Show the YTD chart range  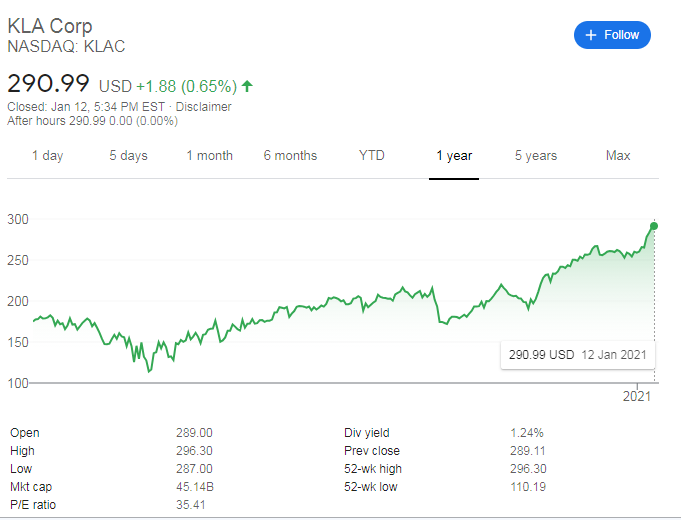(x=371, y=156)
